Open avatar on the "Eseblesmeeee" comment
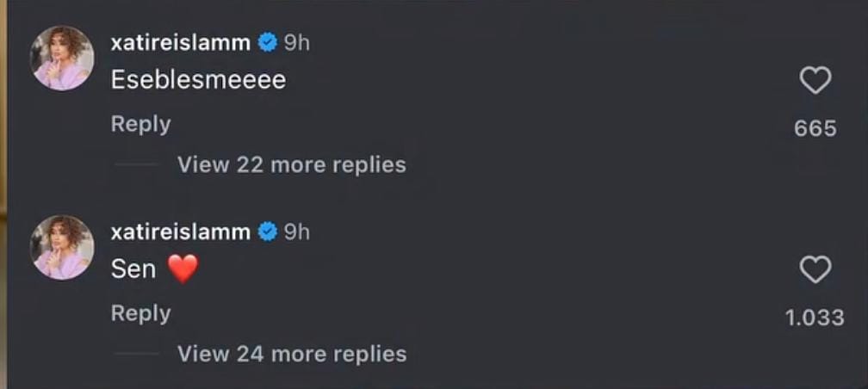Image resolution: width=868 pixels, height=389 pixels. tap(62, 58)
